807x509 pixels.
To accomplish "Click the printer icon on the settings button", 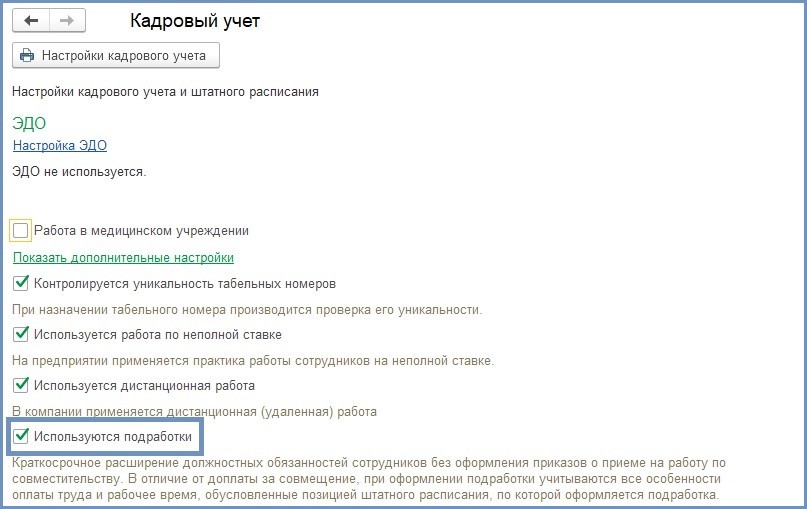I will (x=27, y=55).
